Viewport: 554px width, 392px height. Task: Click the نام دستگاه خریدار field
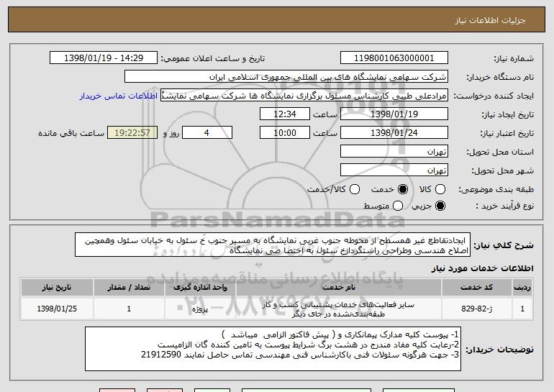point(286,77)
